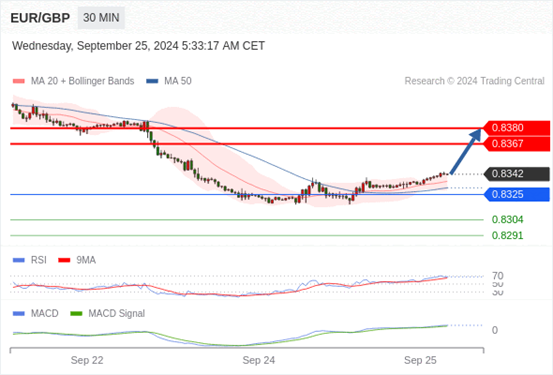This screenshot has width=553, height=375.
Task: Click the black 0.8342 current price tag
Action: click(x=516, y=174)
